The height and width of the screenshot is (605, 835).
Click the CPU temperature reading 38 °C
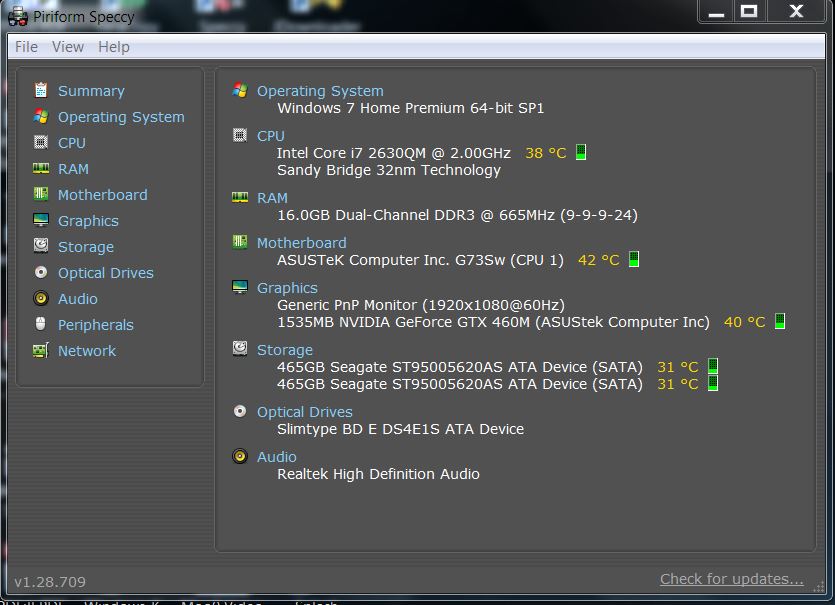545,153
